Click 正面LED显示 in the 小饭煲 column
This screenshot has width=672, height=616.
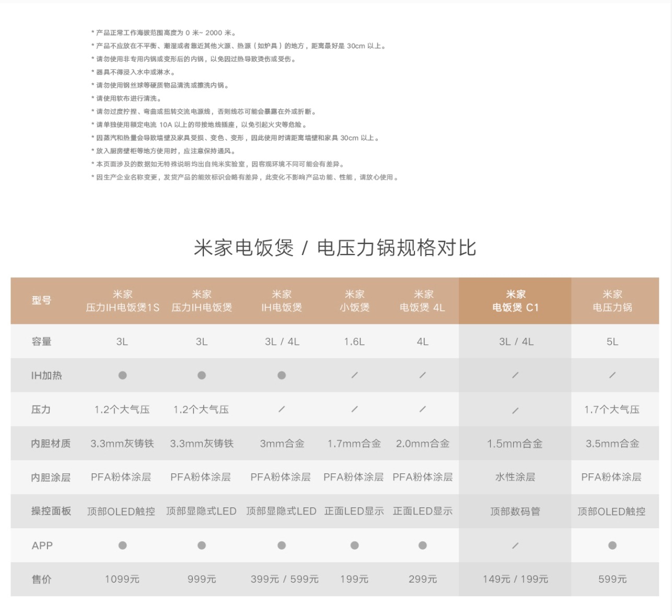point(354,511)
